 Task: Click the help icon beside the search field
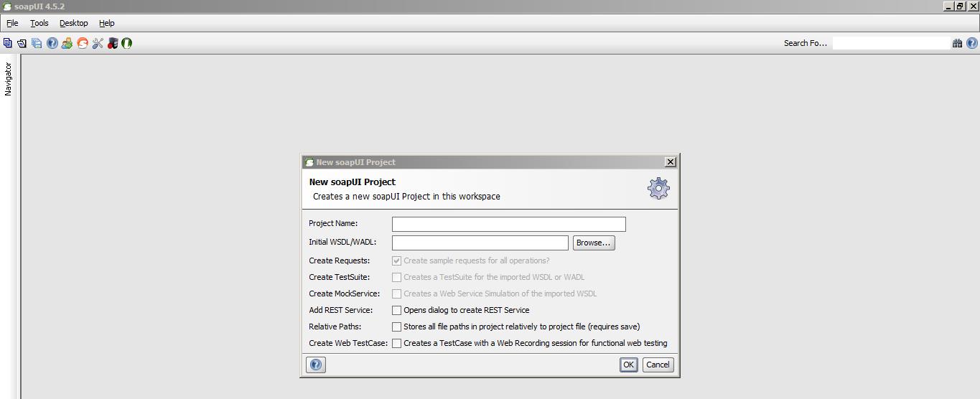pos(972,43)
